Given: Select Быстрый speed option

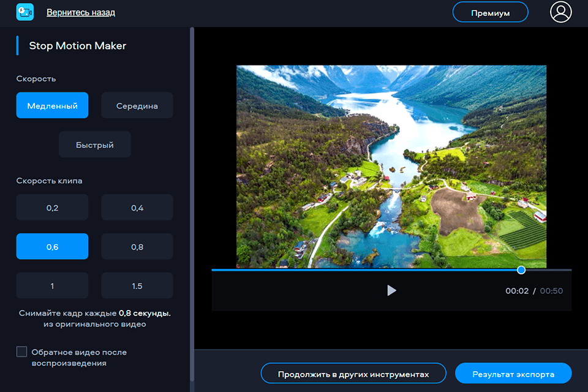Looking at the screenshot, I should 95,145.
